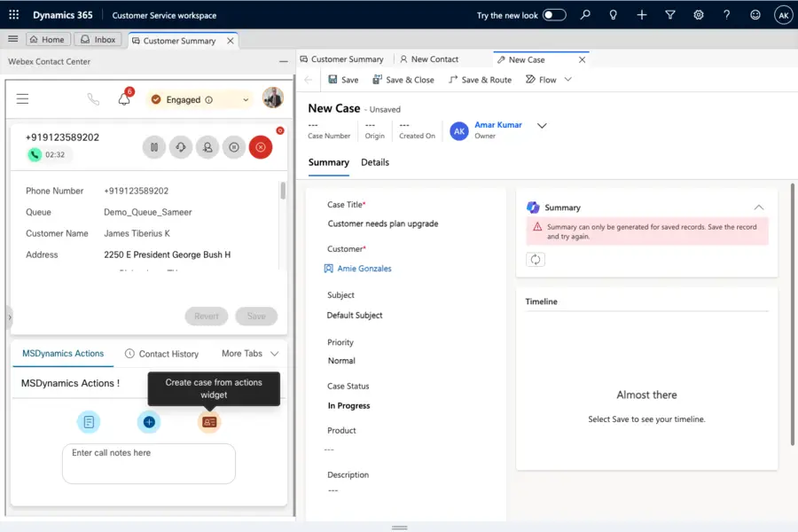Open the Dynamics 365 app launcher grid
798x532 pixels.
pyautogui.click(x=13, y=15)
